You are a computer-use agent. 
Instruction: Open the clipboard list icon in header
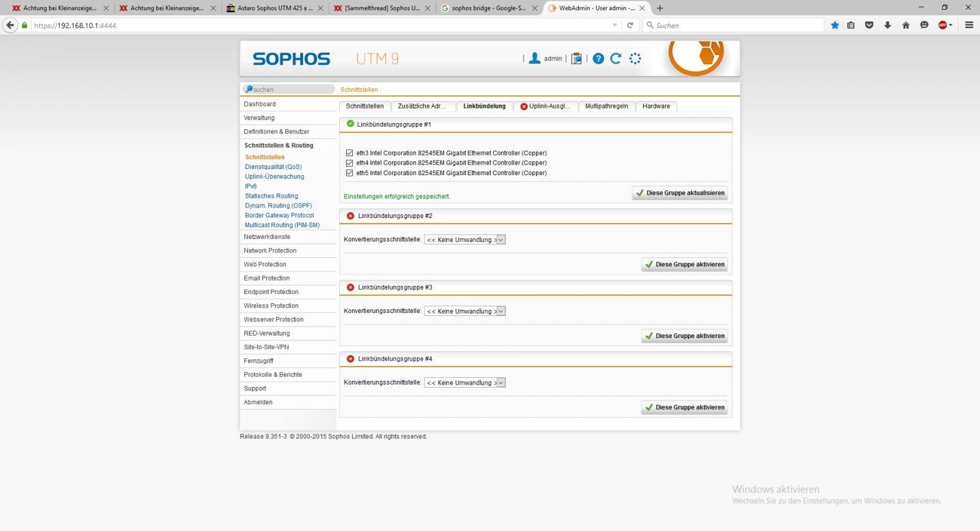(x=576, y=58)
